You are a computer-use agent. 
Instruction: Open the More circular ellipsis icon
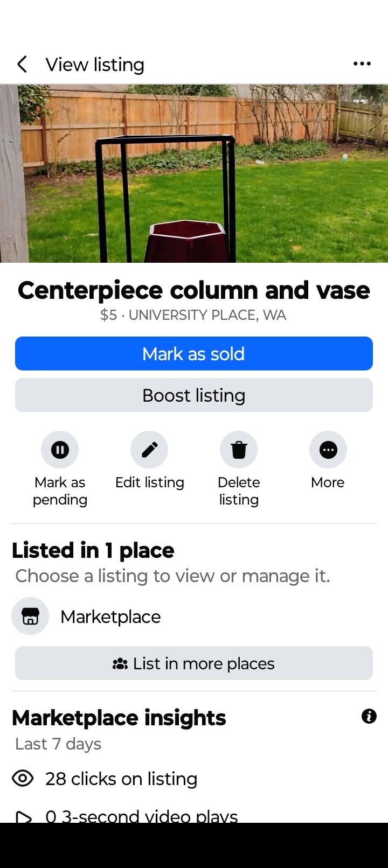(328, 450)
